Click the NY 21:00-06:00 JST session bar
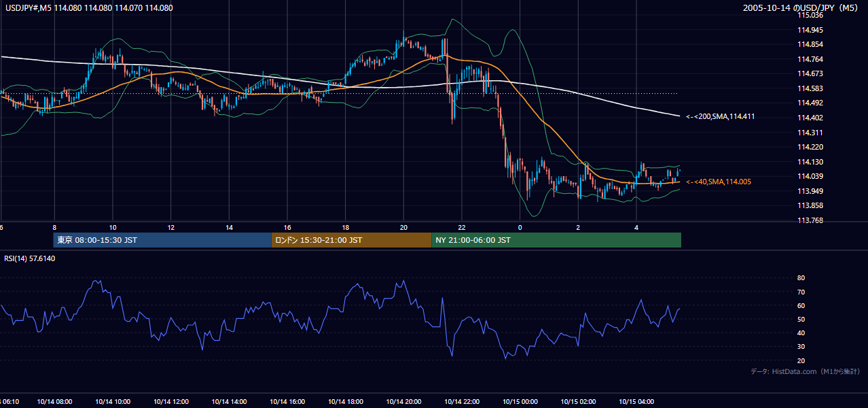This screenshot has height=408, width=868. (556, 240)
